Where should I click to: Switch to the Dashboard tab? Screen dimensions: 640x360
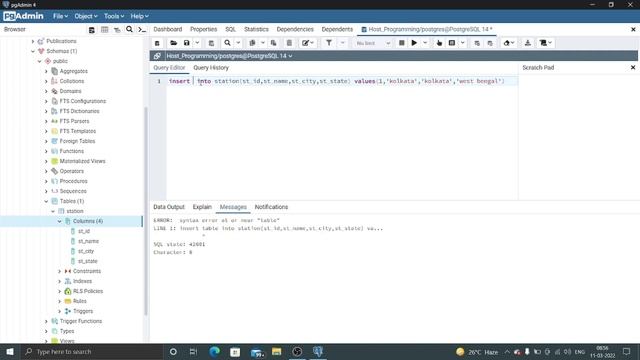point(168,29)
